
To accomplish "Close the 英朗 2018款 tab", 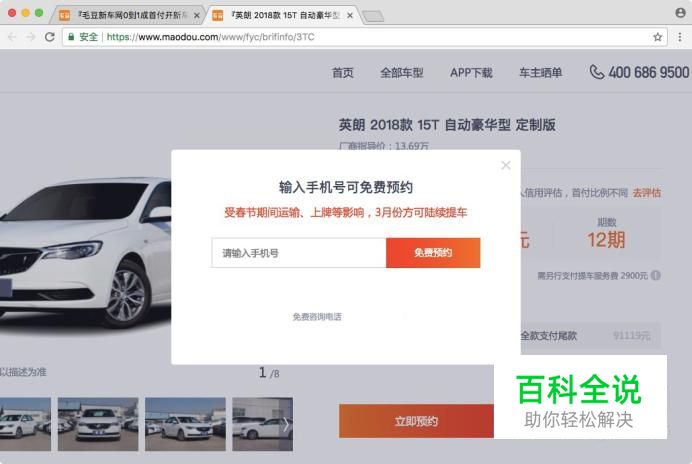I will tap(350, 15).
